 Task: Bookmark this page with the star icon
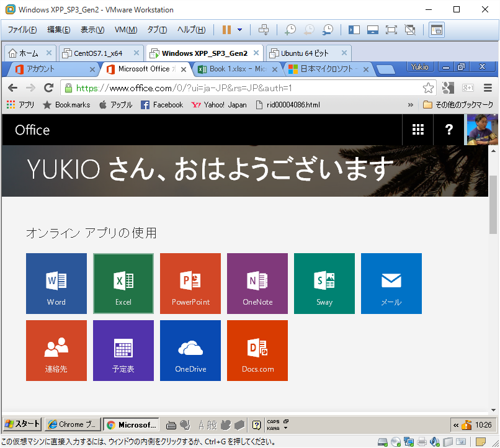pos(427,88)
